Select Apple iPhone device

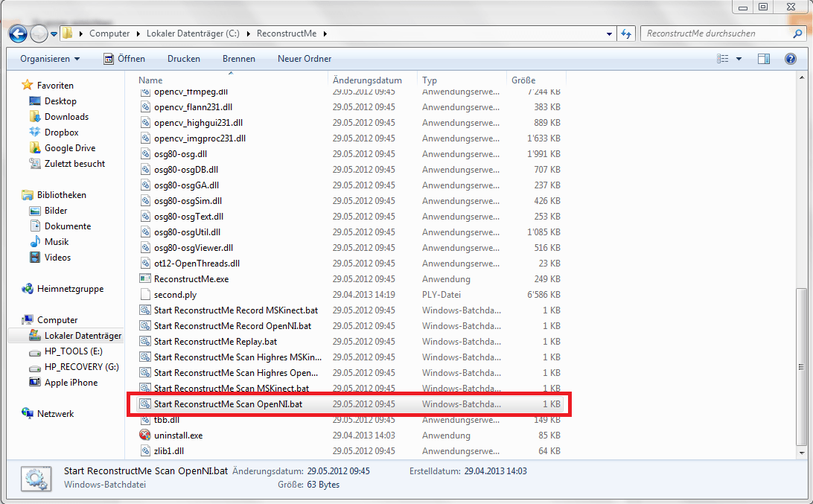tap(71, 382)
